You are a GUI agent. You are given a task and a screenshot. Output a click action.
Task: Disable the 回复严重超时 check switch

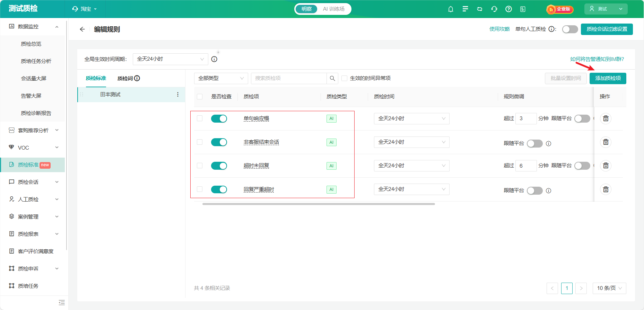[219, 189]
